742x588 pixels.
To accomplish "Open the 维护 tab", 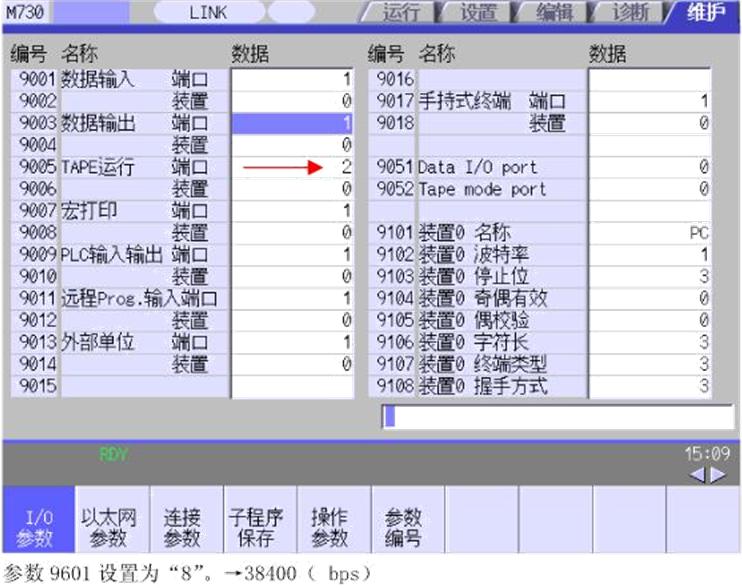I will tap(704, 13).
